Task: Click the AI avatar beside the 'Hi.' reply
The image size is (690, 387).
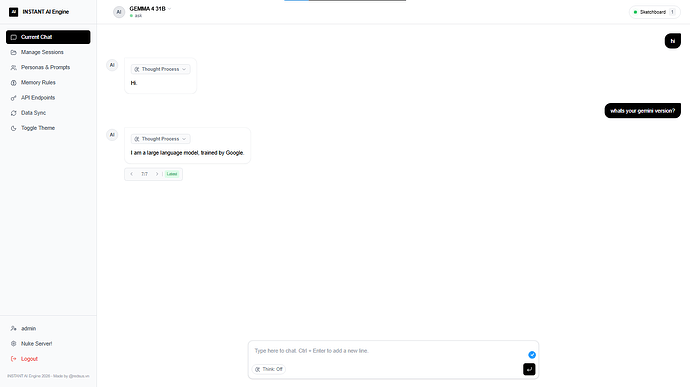Action: 112,65
